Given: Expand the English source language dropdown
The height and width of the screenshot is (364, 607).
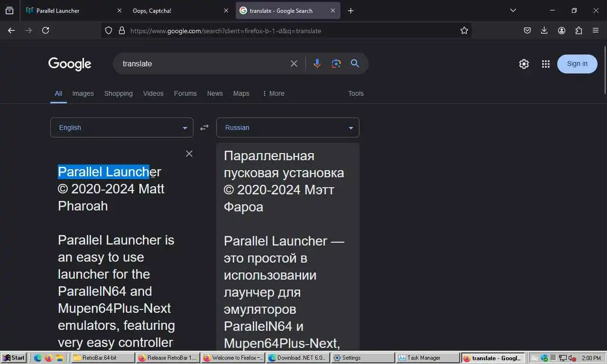Looking at the screenshot, I should pos(122,127).
